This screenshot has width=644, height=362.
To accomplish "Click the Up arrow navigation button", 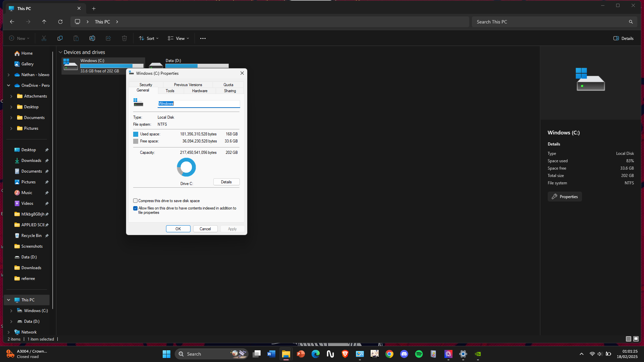I will point(44,22).
